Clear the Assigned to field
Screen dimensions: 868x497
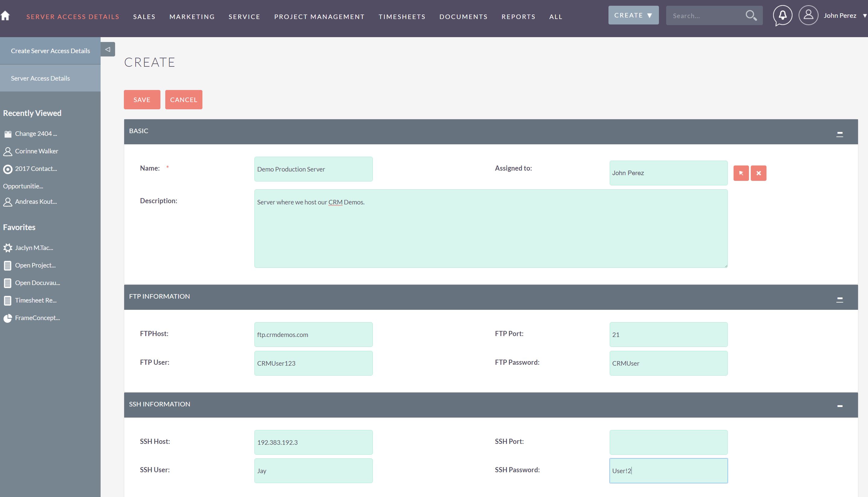click(758, 173)
